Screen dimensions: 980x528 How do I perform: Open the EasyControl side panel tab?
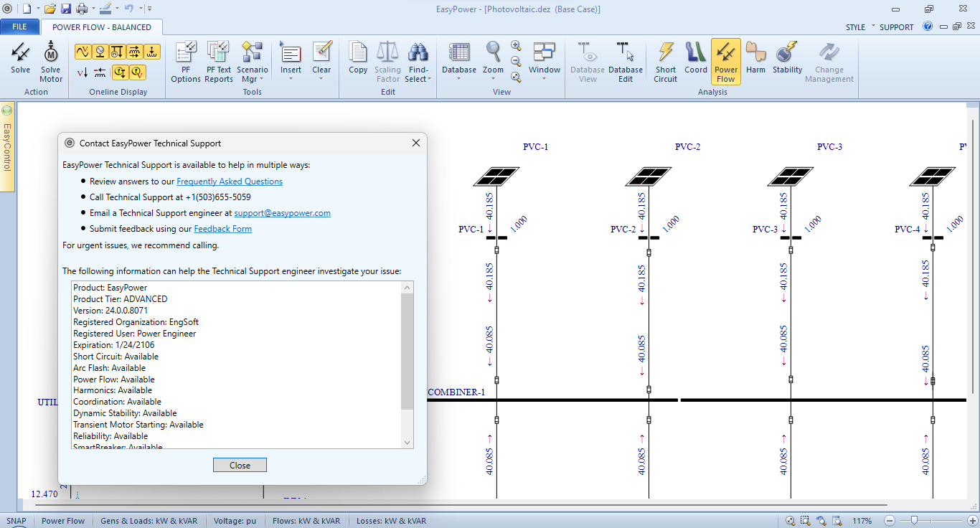point(7,148)
